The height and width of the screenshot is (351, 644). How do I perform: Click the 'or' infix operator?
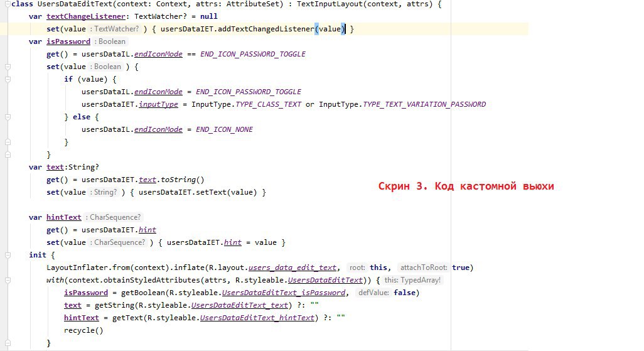(x=309, y=104)
